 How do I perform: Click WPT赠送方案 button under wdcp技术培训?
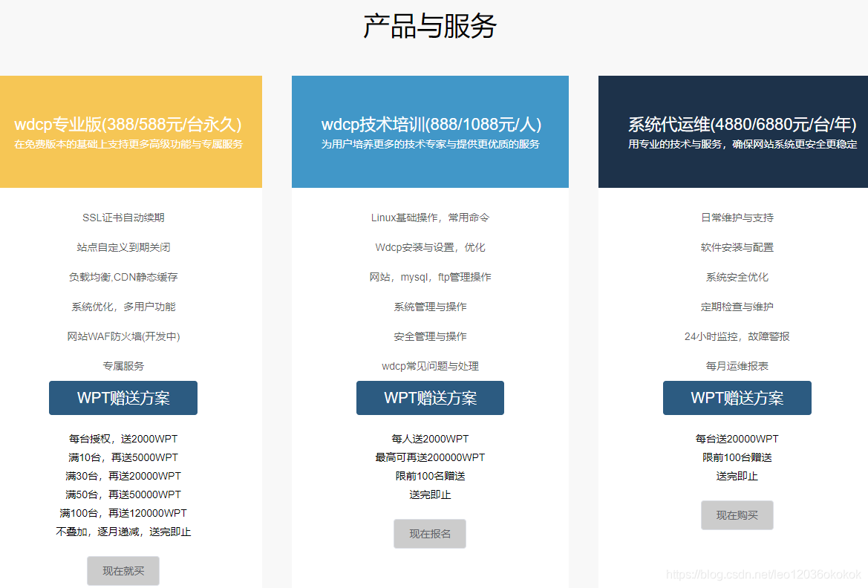[430, 397]
